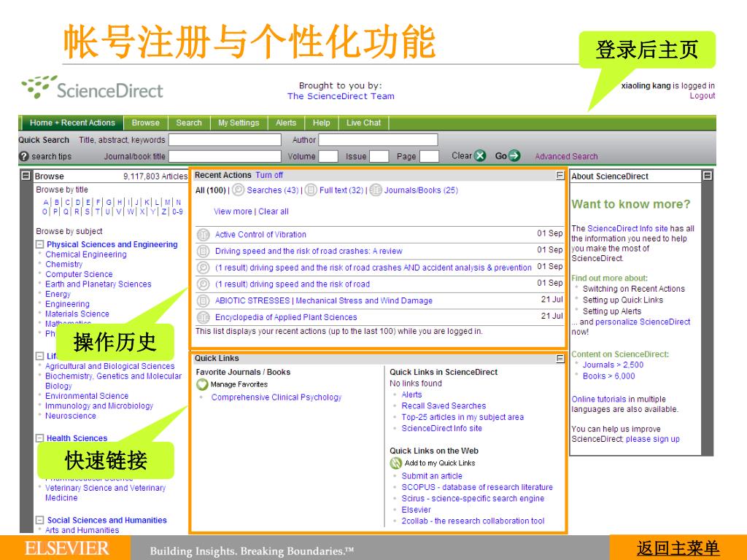Open the Advanced Search link
The image size is (747, 560).
[565, 156]
